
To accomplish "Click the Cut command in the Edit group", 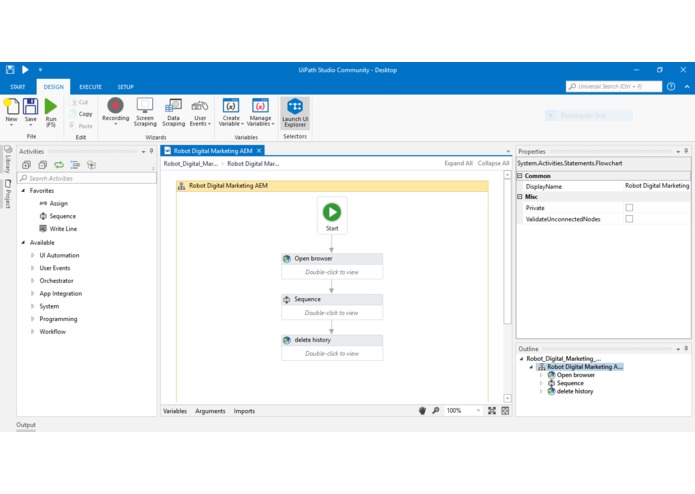I will pos(80,102).
